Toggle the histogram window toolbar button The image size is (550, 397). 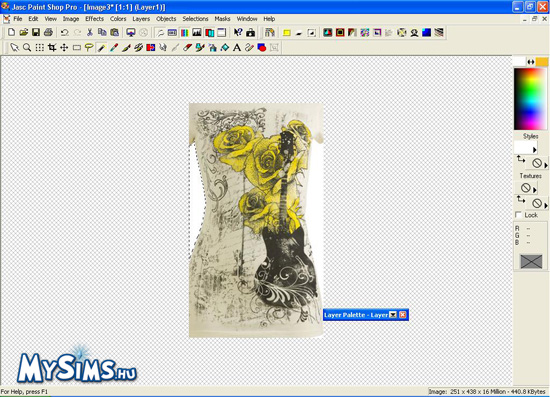(x=197, y=33)
